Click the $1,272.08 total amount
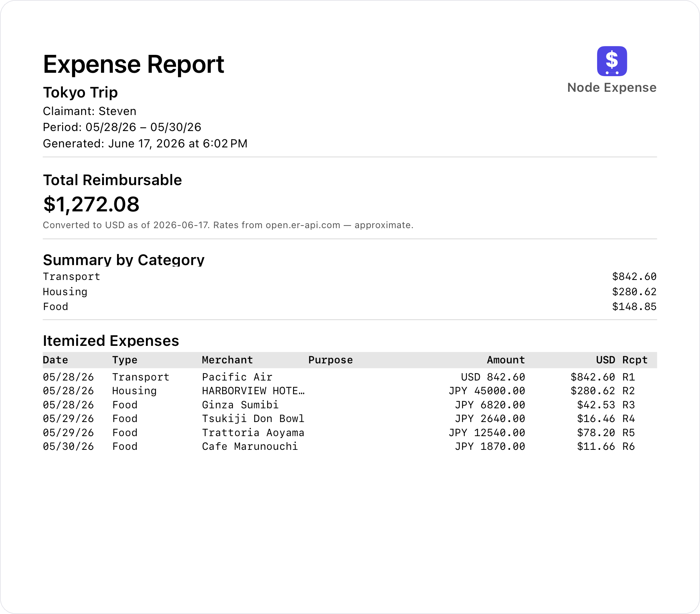 tap(91, 205)
